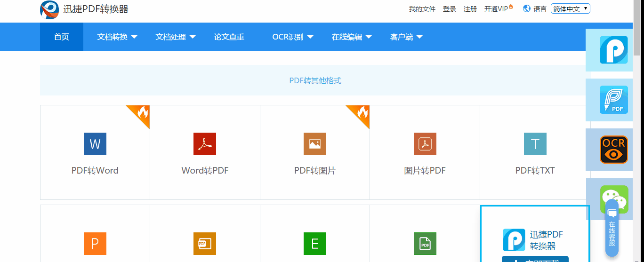
Task: Click the 开通VIP link
Action: (496, 9)
